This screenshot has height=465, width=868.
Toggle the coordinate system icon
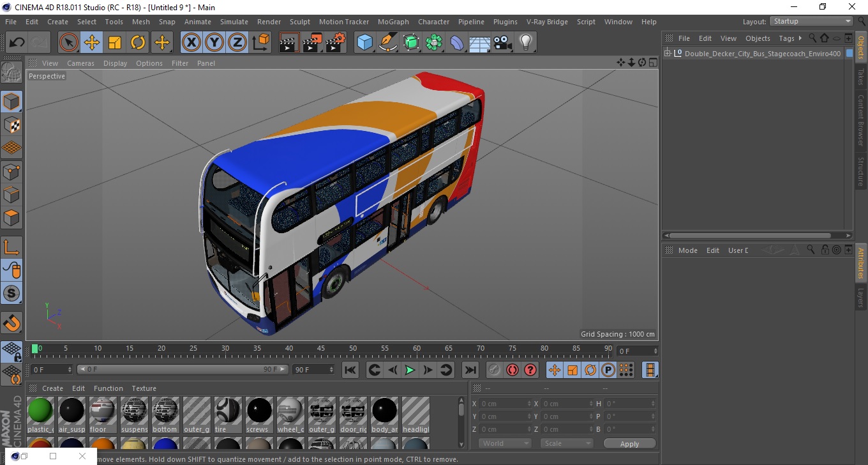(x=260, y=43)
